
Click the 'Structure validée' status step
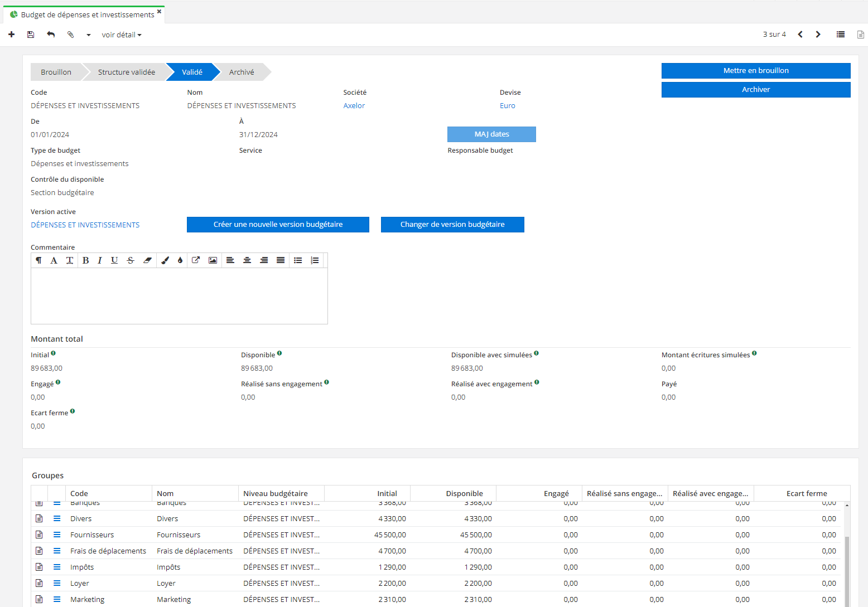[x=127, y=72]
